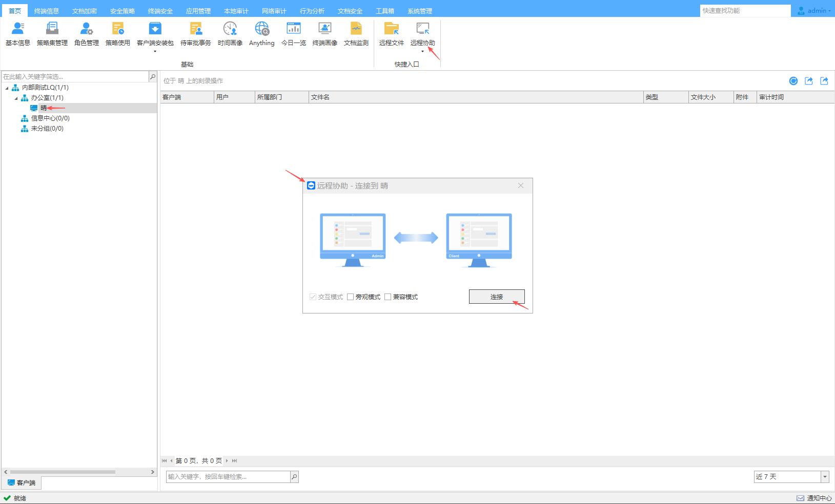Open 策略集管理 policy set management
Viewport: 835px width, 504px height.
52,34
